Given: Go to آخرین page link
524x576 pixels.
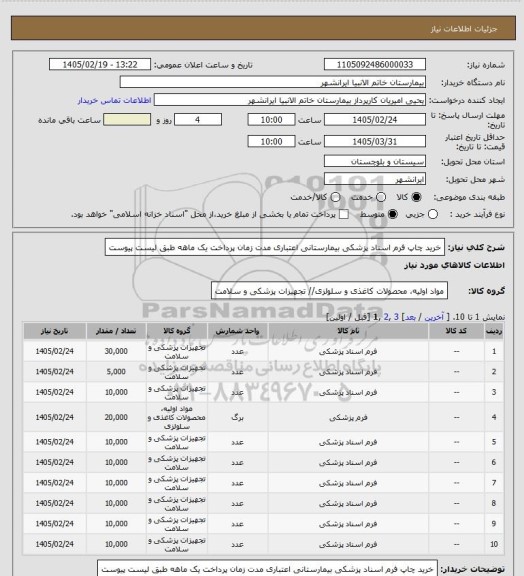Looking at the screenshot, I should point(434,317).
